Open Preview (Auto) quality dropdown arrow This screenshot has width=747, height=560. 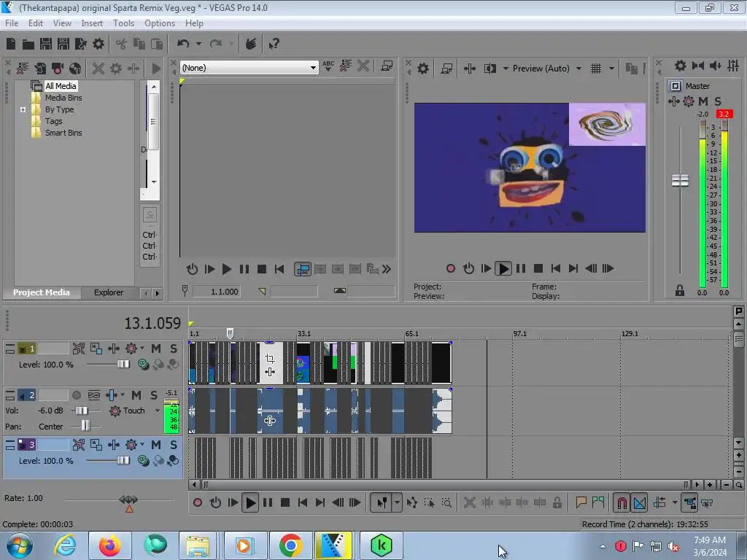tap(578, 69)
